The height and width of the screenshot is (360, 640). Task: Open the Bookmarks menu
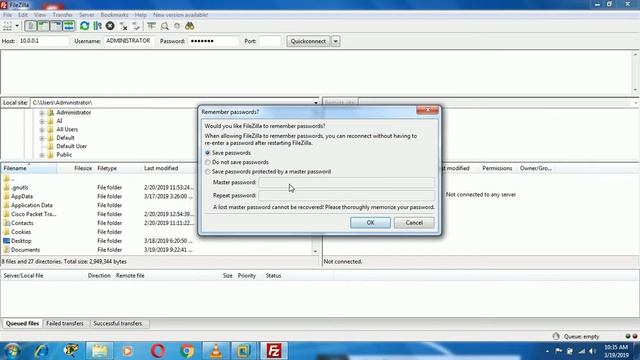[x=114, y=15]
